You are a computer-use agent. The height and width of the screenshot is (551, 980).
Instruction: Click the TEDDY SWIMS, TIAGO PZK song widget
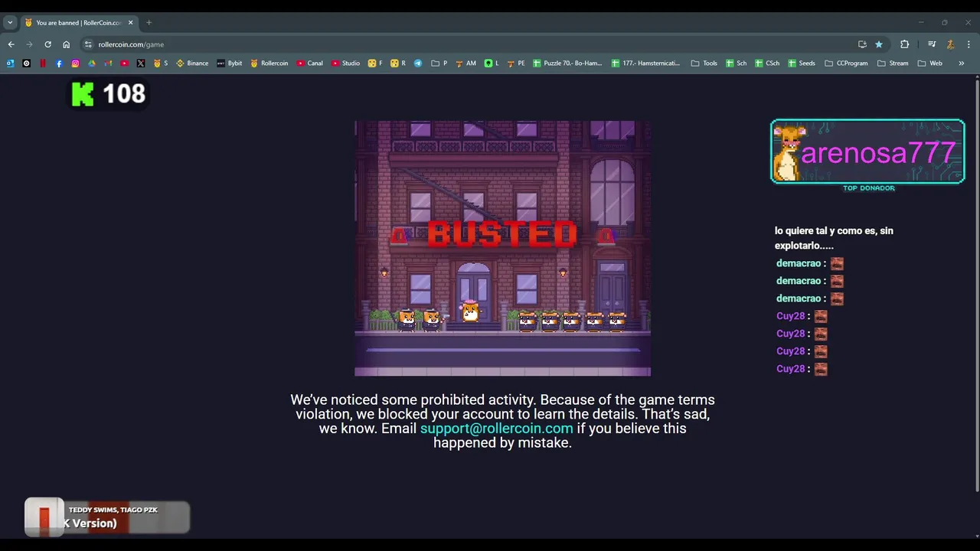click(107, 517)
